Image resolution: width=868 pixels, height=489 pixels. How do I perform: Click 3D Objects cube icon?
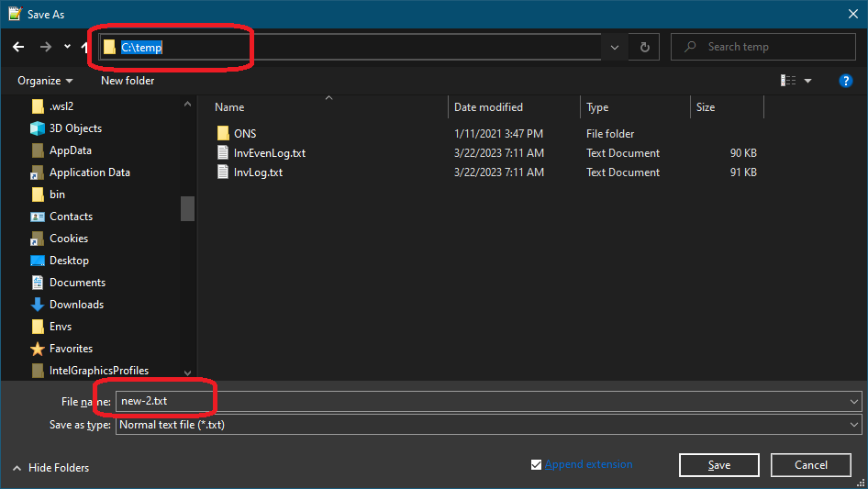coord(38,128)
